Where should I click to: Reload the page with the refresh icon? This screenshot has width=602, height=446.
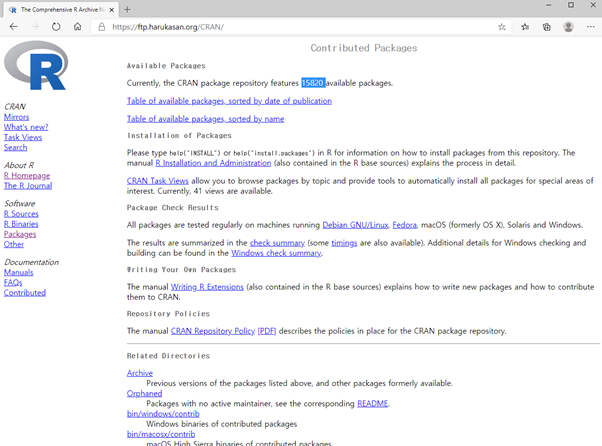56,27
